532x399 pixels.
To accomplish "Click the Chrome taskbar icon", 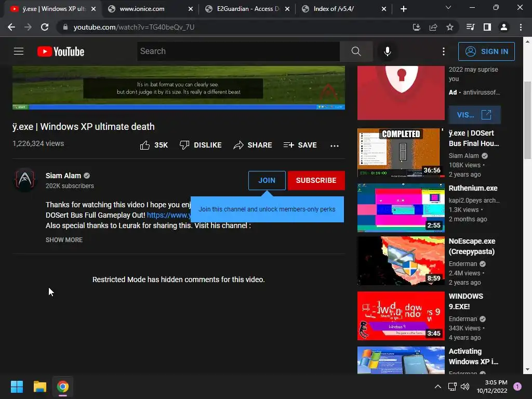I will tap(63, 387).
